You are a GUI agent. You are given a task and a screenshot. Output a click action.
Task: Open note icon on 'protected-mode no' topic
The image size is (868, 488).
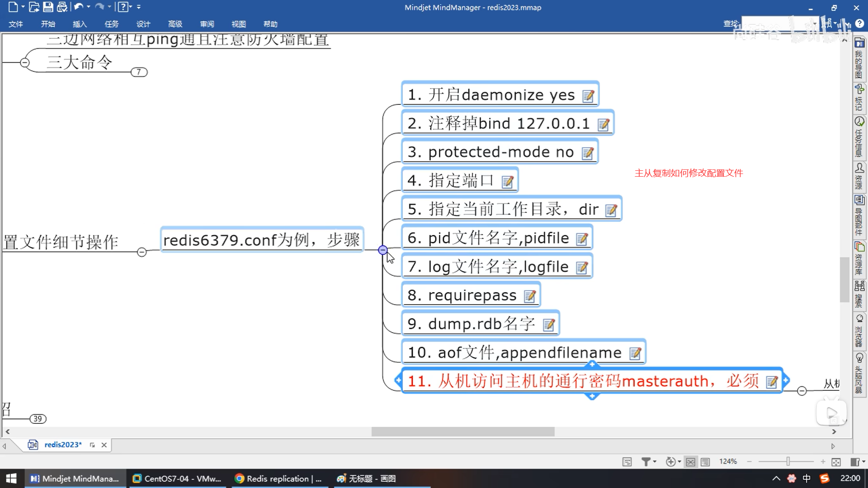click(x=587, y=154)
